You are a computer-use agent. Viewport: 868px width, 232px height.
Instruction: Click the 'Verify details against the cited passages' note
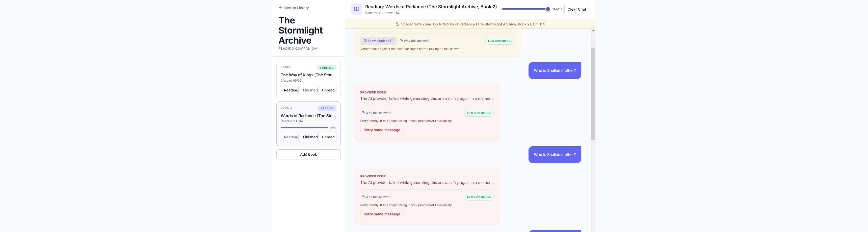(410, 49)
